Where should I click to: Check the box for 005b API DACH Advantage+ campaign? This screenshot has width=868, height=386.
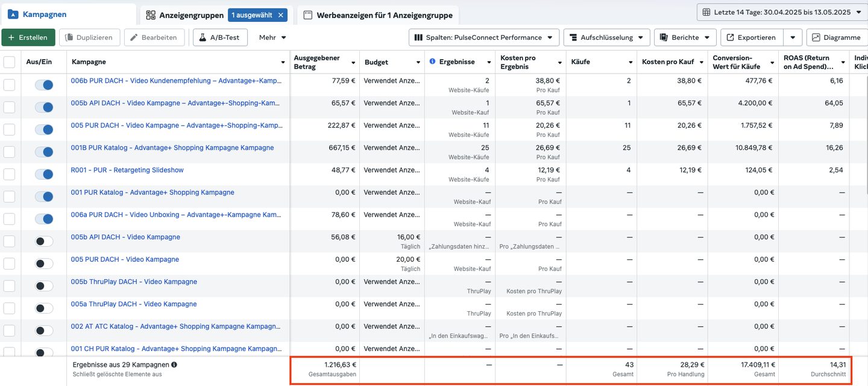(9, 107)
